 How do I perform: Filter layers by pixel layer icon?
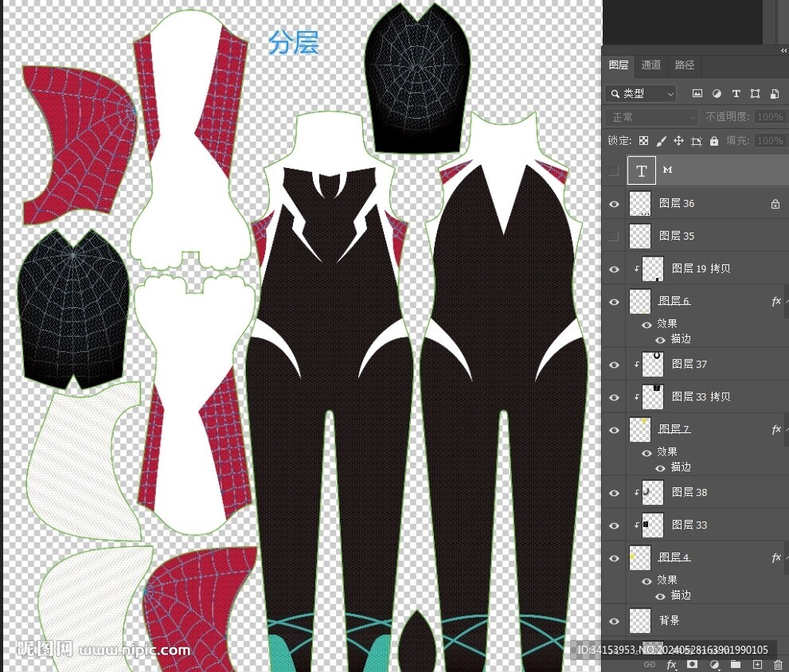(697, 94)
